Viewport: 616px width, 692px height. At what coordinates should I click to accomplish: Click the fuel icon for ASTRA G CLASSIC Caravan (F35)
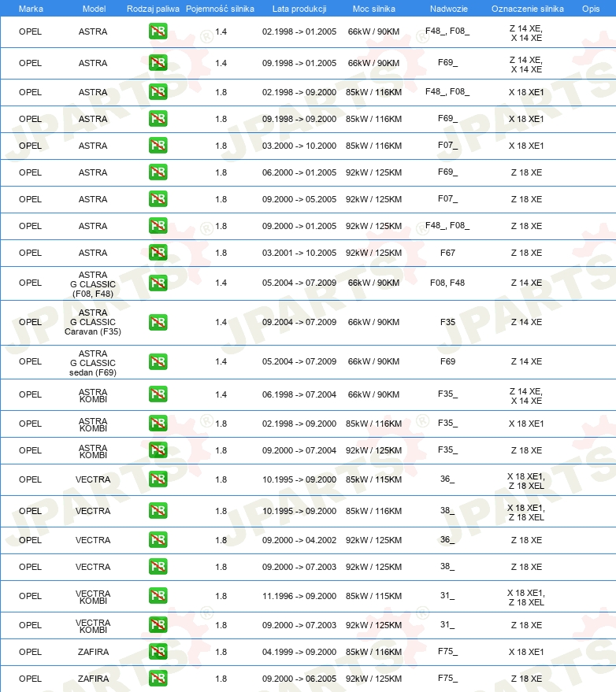pyautogui.click(x=158, y=322)
